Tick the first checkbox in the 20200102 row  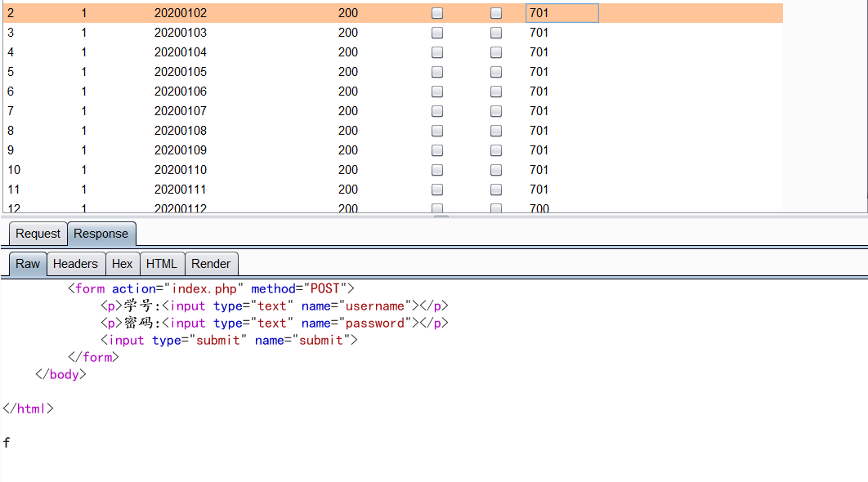point(437,13)
